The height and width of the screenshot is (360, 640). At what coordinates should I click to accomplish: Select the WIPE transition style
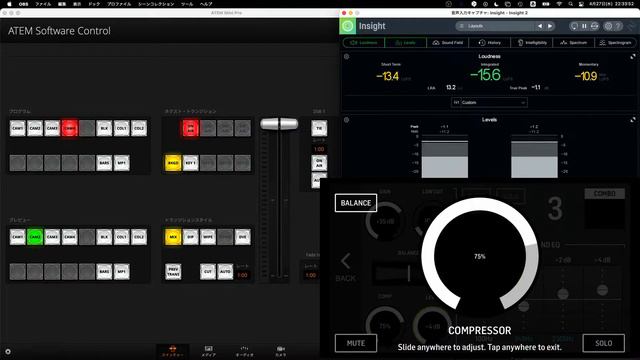point(208,237)
